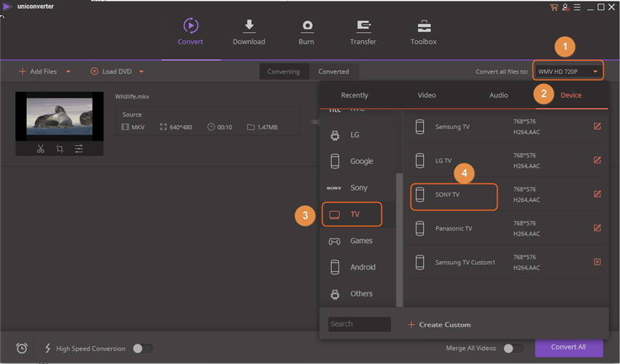Switch to the Audio tab
This screenshot has width=620, height=364.
coord(499,96)
